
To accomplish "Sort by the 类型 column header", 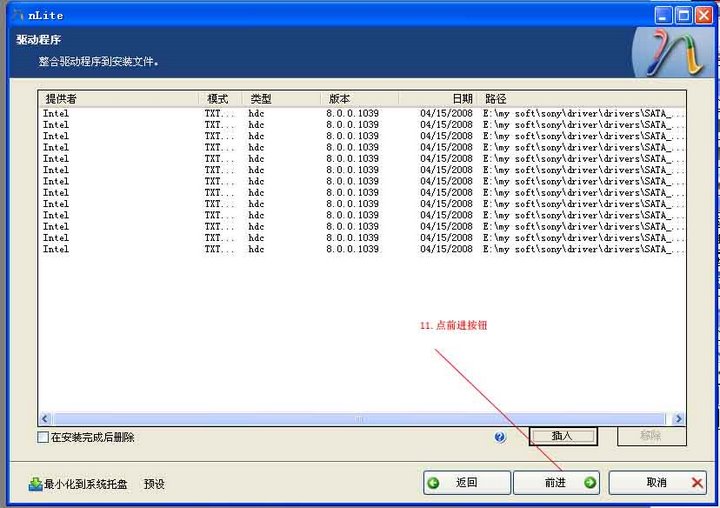I will tap(281, 99).
